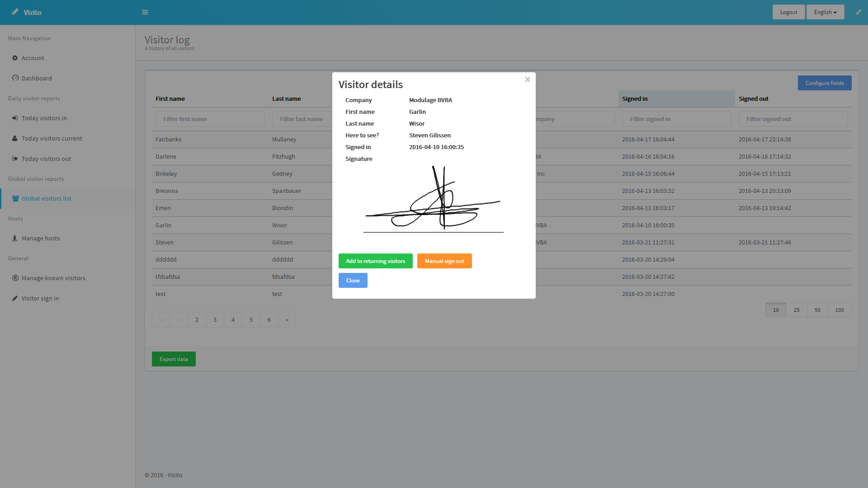Close the Visitor details dialog via X
The width and height of the screenshot is (868, 488).
coord(527,80)
